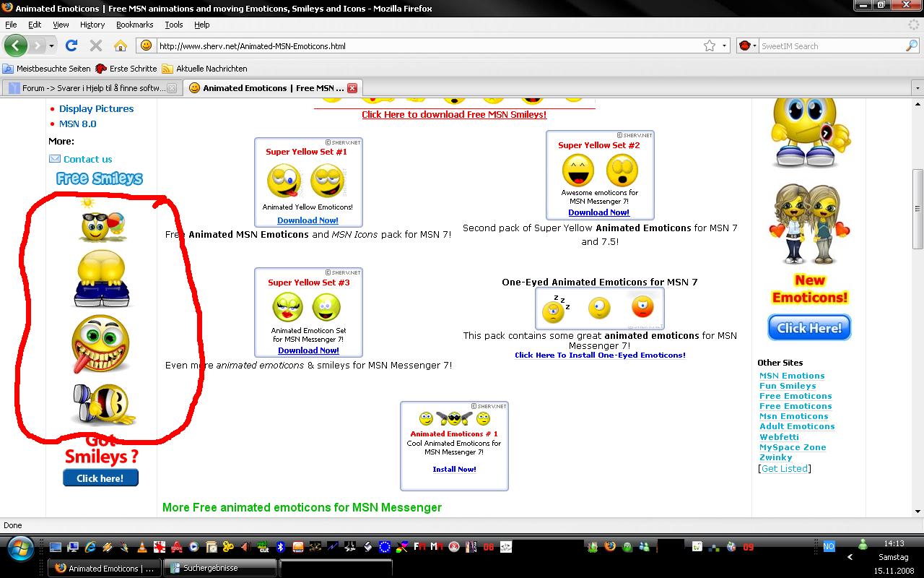Viewport: 924px width, 578px height.
Task: Click the tv tray icon
Action: tap(697, 547)
